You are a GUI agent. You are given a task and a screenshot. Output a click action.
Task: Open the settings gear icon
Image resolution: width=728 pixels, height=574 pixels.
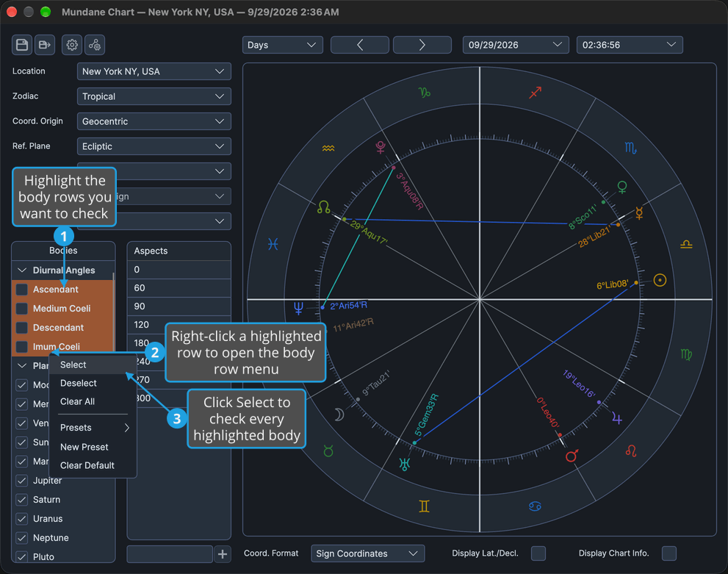[x=72, y=45]
